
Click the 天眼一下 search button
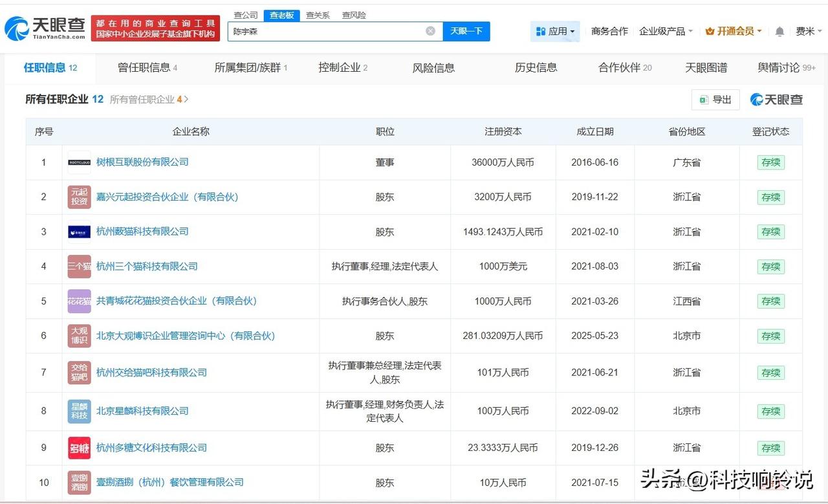[466, 31]
